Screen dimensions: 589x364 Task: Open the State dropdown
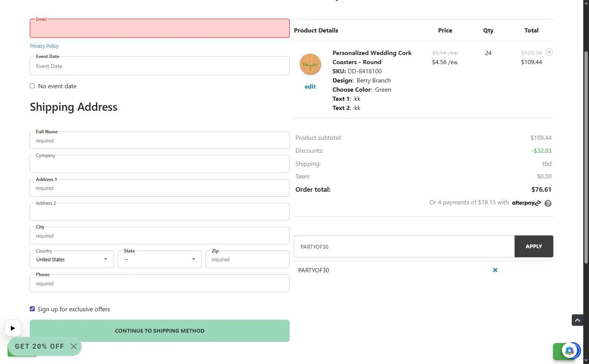coord(160,259)
